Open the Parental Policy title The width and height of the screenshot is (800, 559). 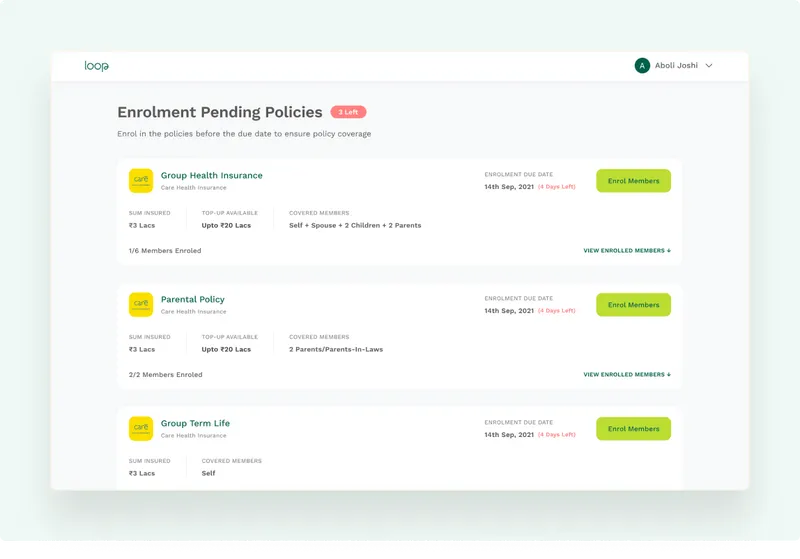pyautogui.click(x=193, y=299)
